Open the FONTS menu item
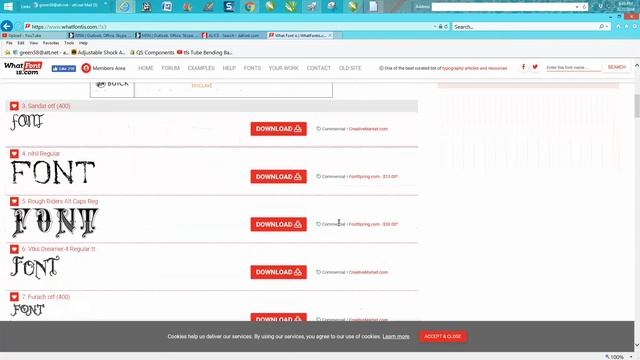The image size is (640, 360). point(252,68)
